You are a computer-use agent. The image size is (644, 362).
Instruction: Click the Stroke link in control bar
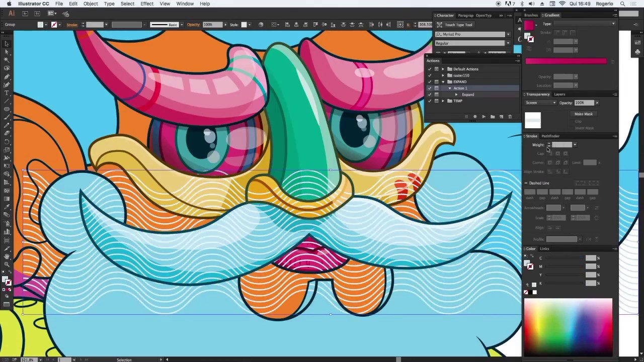point(72,25)
